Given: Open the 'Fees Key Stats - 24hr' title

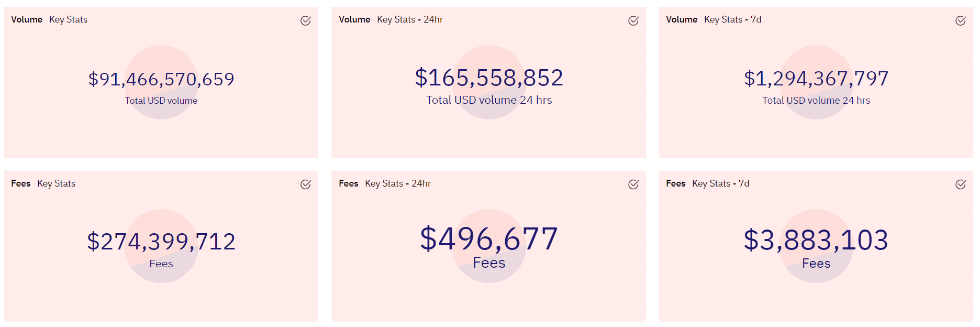Looking at the screenshot, I should click(x=385, y=183).
